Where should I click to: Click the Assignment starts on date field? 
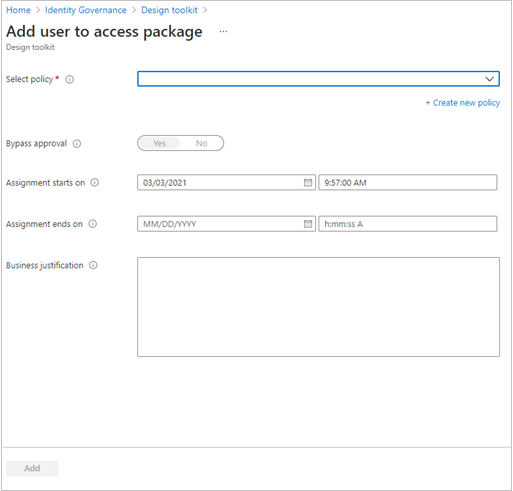point(226,183)
